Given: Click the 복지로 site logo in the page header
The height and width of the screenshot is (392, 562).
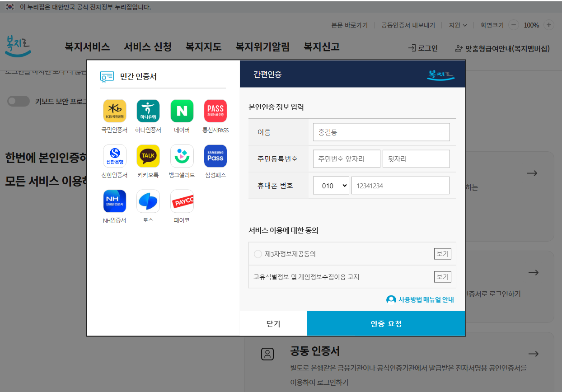Looking at the screenshot, I should click(18, 47).
